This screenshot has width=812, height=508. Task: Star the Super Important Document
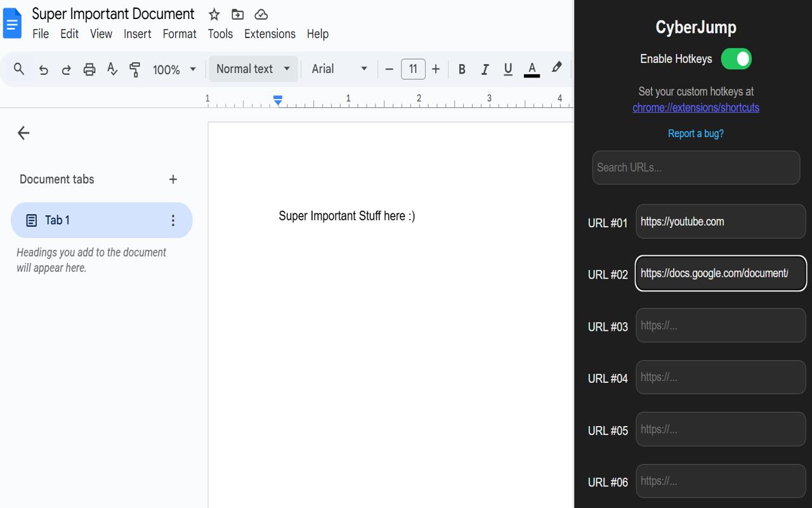pos(214,15)
